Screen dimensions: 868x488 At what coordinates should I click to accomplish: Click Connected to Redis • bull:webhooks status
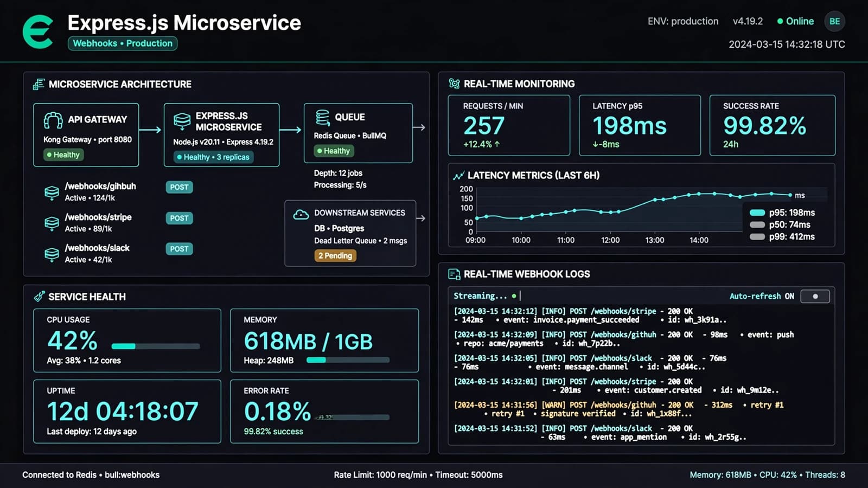point(91,475)
